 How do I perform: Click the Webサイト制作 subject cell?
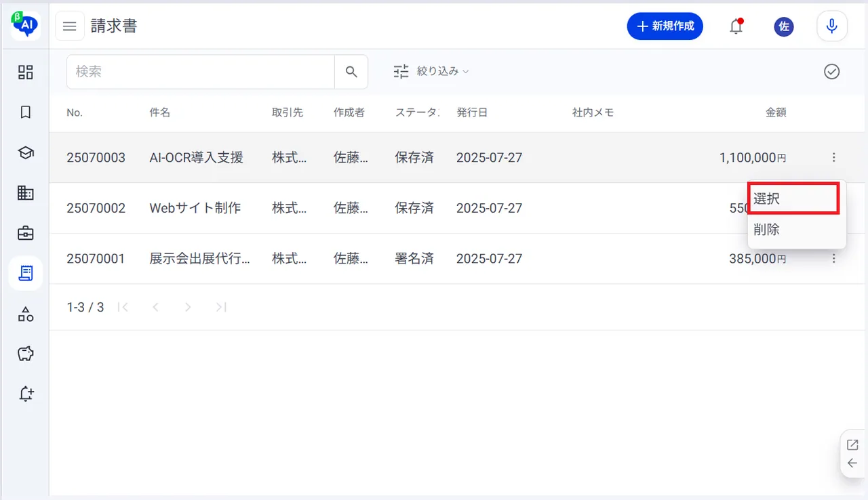point(195,208)
